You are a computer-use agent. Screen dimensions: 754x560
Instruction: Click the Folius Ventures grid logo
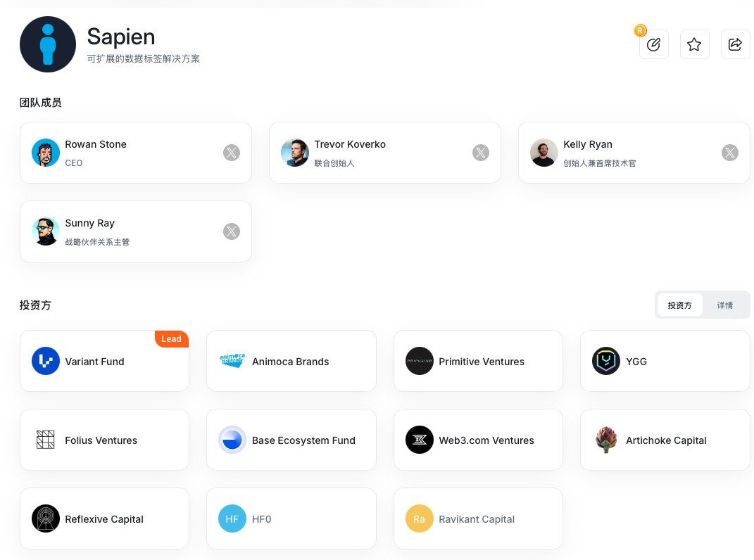point(46,440)
